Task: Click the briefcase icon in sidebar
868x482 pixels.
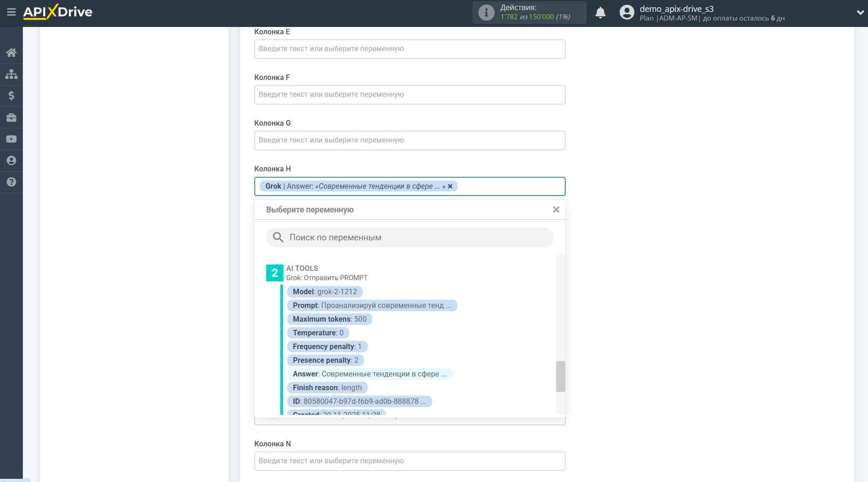Action: coord(11,117)
